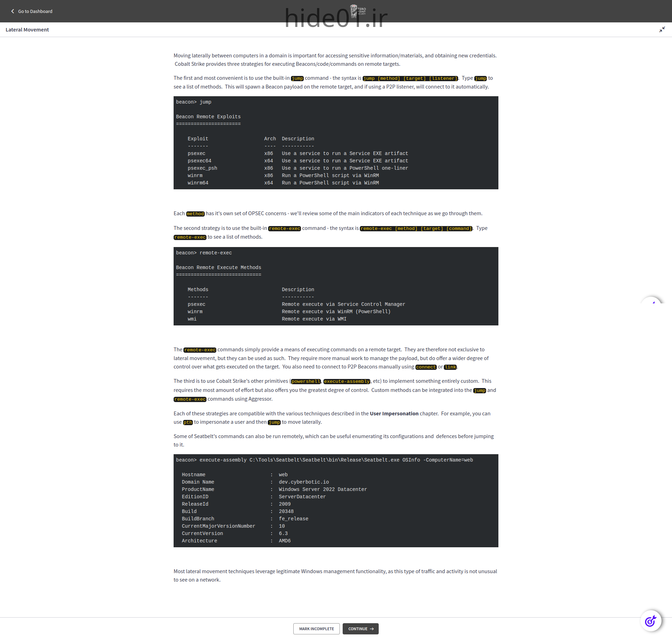Click the execute-assembly Seatbelt command line
The width and height of the screenshot is (672, 640).
[324, 460]
